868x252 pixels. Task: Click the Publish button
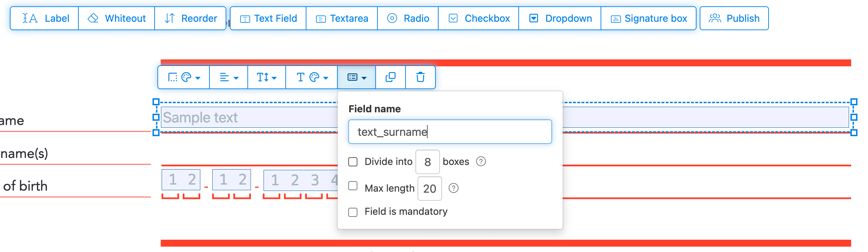(x=734, y=18)
